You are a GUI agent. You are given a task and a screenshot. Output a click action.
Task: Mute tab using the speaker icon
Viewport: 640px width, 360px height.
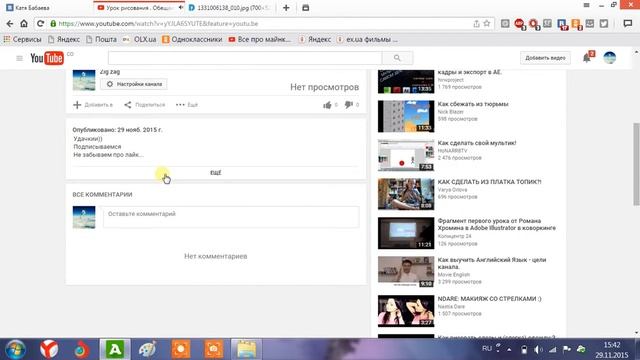pos(181,8)
